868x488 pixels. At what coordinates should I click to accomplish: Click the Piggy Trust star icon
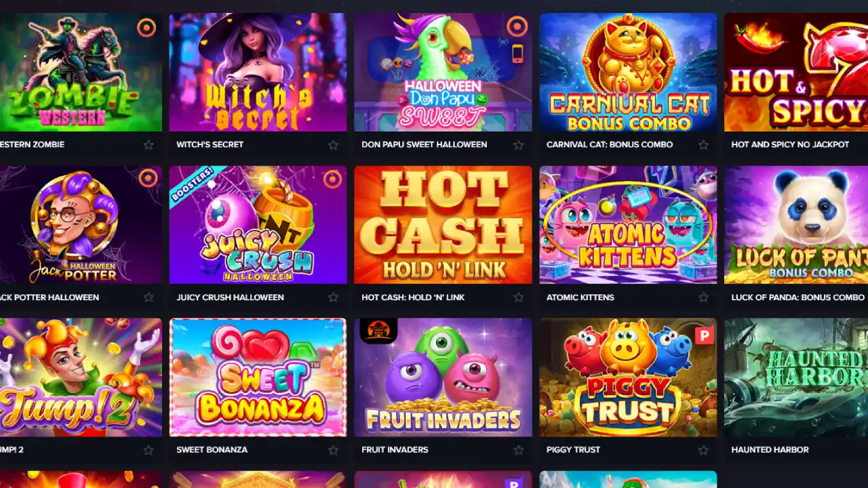pos(703,449)
